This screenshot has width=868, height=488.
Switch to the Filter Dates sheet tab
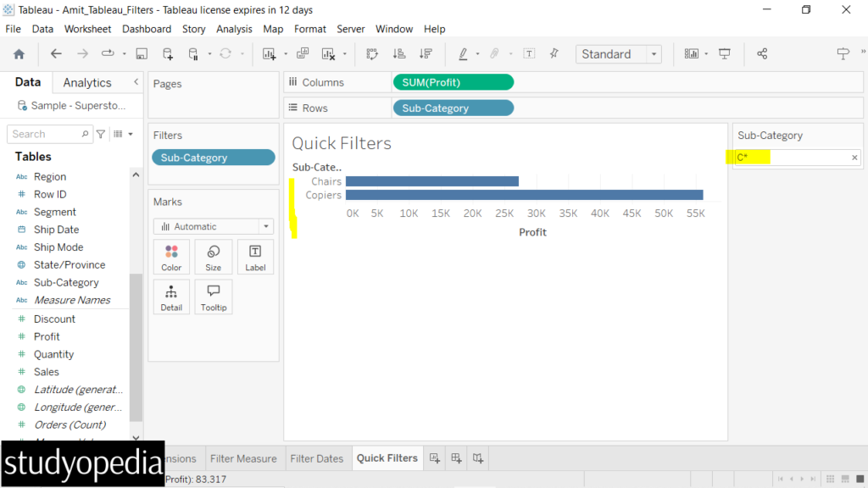coord(317,458)
